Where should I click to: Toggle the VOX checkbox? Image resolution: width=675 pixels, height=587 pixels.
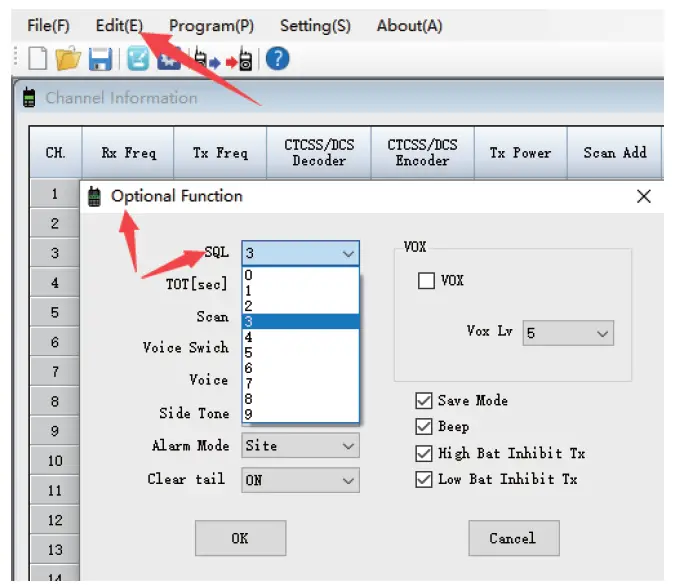tap(426, 281)
